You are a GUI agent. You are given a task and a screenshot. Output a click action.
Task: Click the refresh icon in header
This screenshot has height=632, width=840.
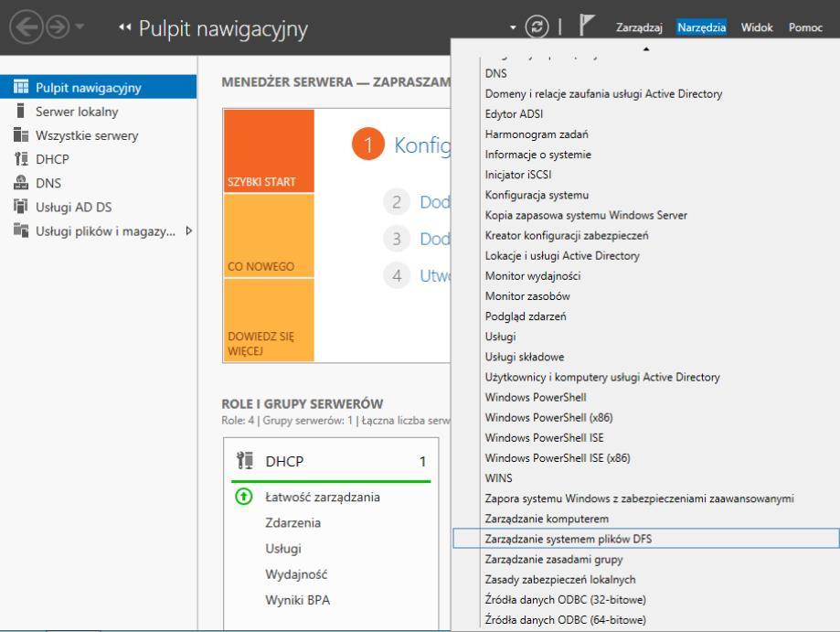tap(537, 27)
